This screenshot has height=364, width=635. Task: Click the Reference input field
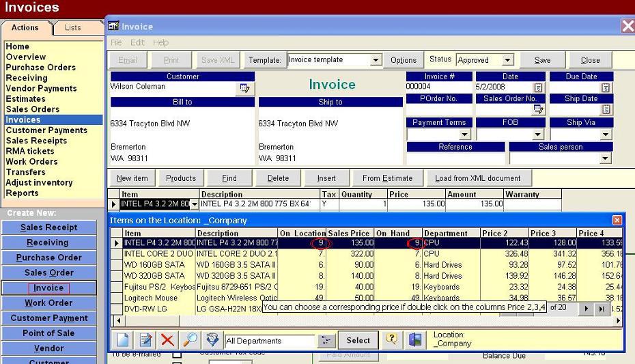[455, 158]
